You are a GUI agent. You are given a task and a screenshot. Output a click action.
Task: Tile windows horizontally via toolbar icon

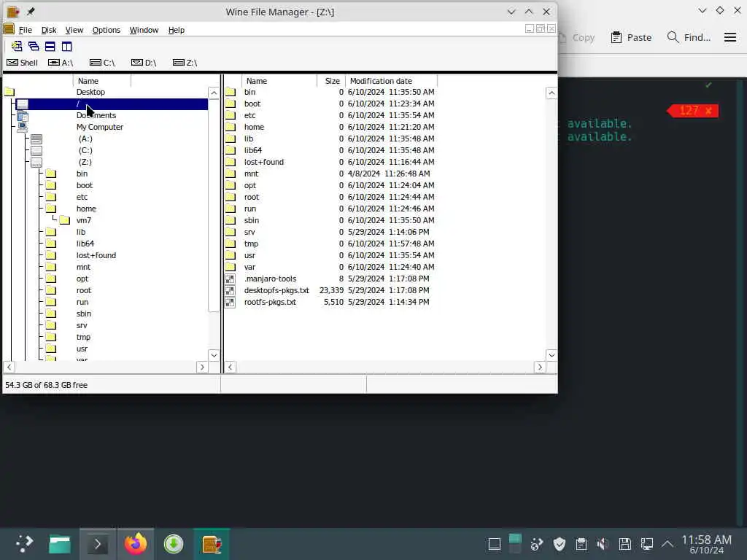tap(50, 46)
